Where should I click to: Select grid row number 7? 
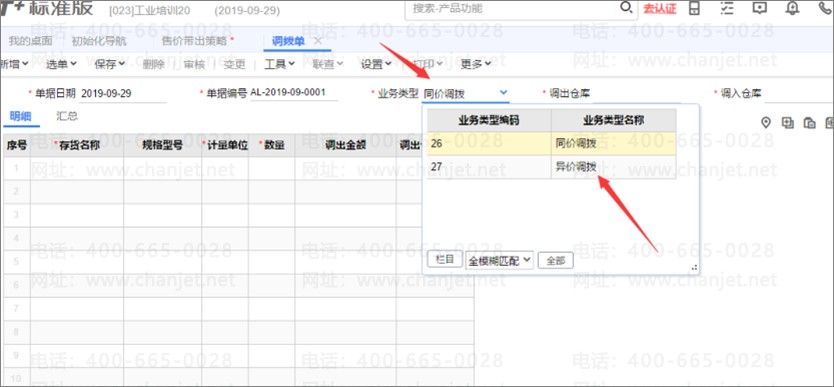click(x=16, y=308)
